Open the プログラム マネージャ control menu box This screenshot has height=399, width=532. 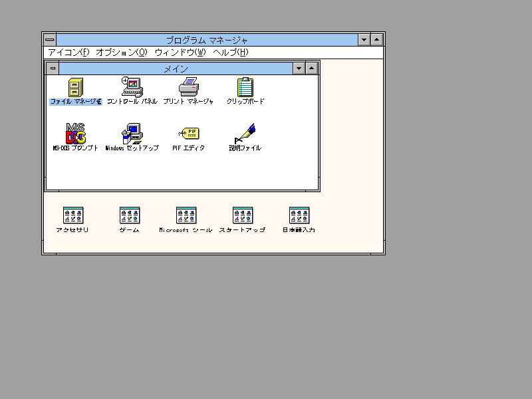49,40
